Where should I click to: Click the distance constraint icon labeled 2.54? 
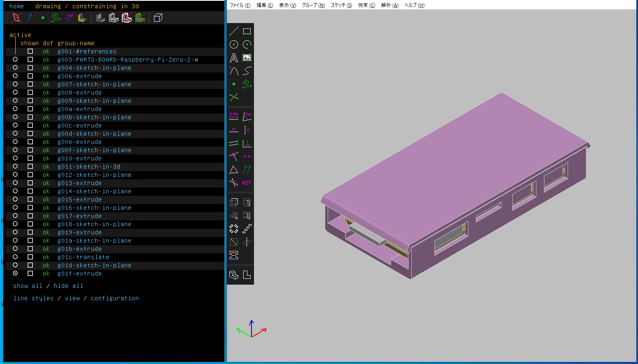(x=234, y=116)
